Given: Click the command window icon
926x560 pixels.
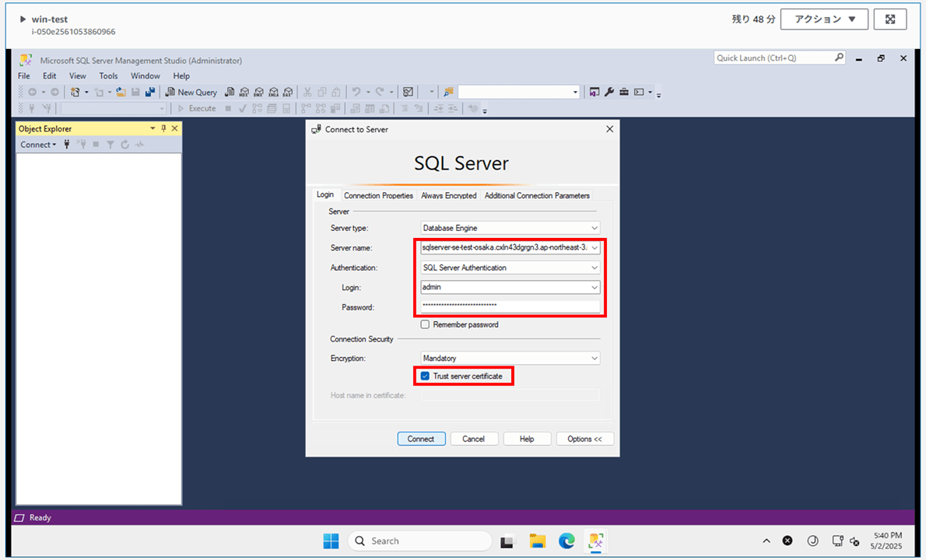Looking at the screenshot, I should coord(639,92).
